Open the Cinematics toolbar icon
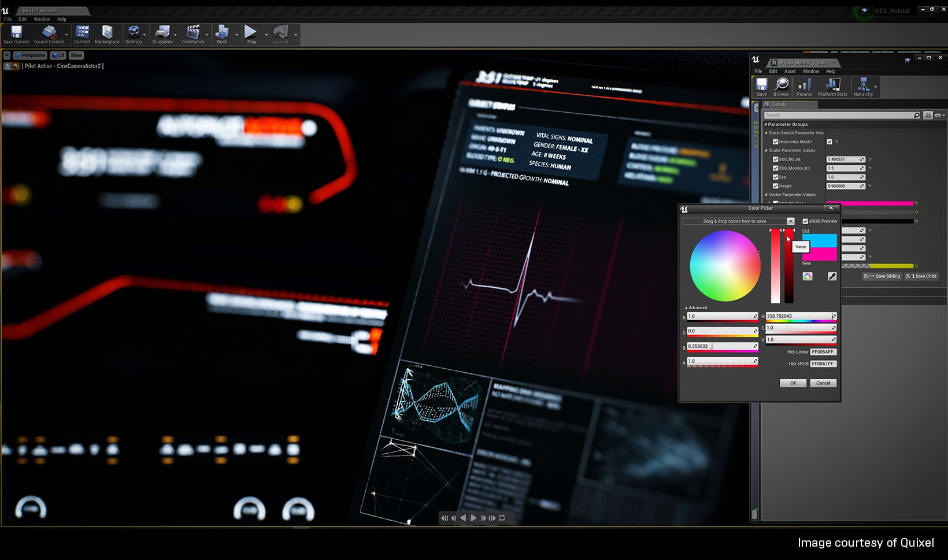The height and width of the screenshot is (560, 948). pos(192,33)
